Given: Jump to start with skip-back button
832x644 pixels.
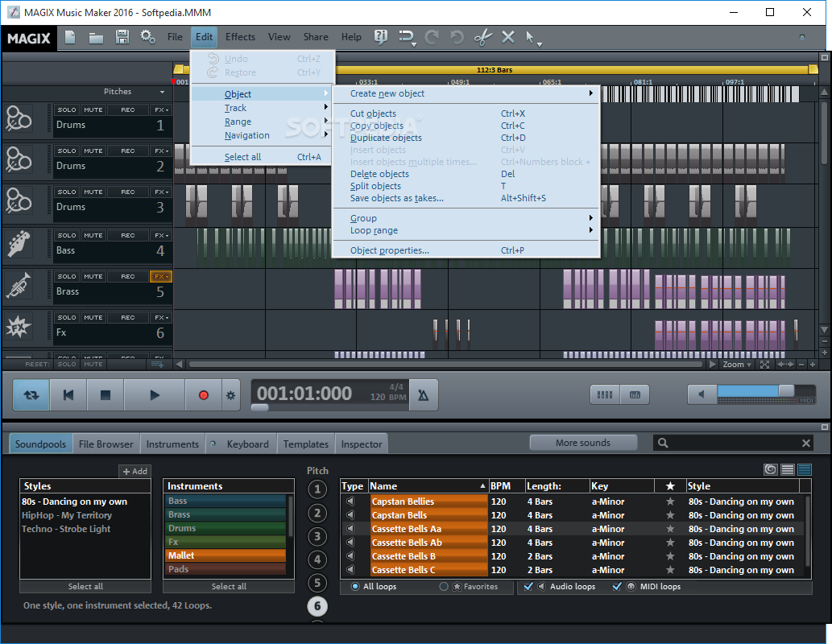Looking at the screenshot, I should point(68,395).
